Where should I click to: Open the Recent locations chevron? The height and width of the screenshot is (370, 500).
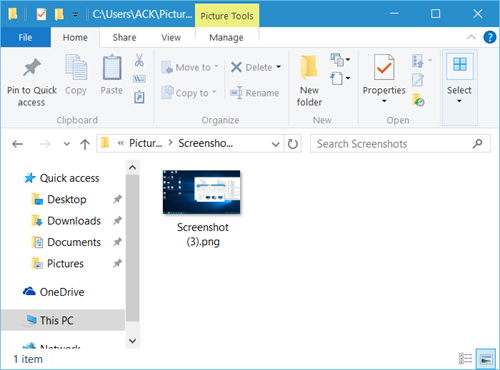67,144
